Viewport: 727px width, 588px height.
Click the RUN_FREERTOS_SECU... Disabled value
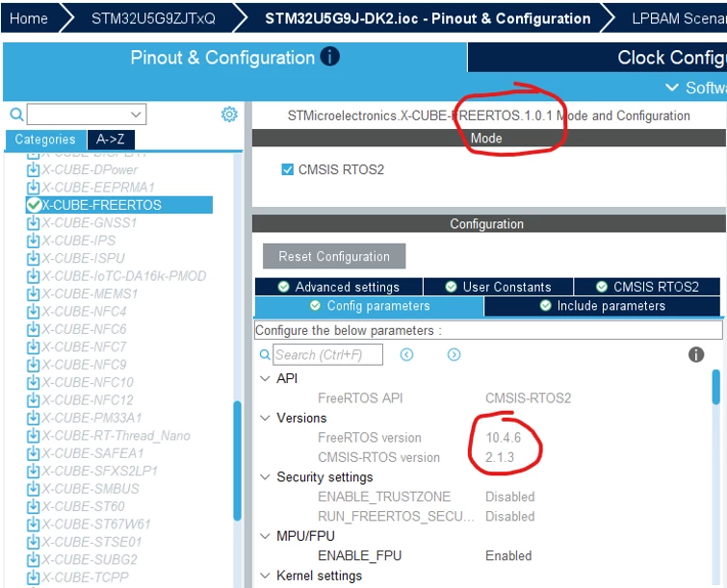[x=510, y=516]
